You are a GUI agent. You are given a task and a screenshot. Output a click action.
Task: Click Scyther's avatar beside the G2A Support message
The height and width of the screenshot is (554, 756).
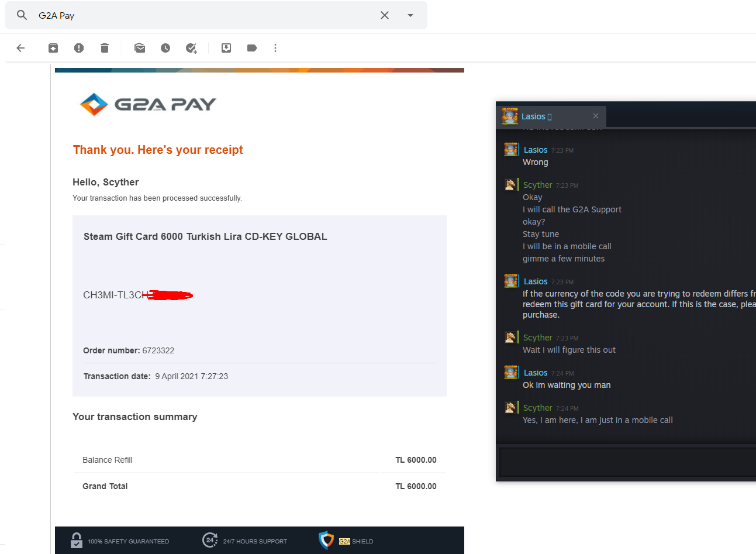(x=510, y=184)
